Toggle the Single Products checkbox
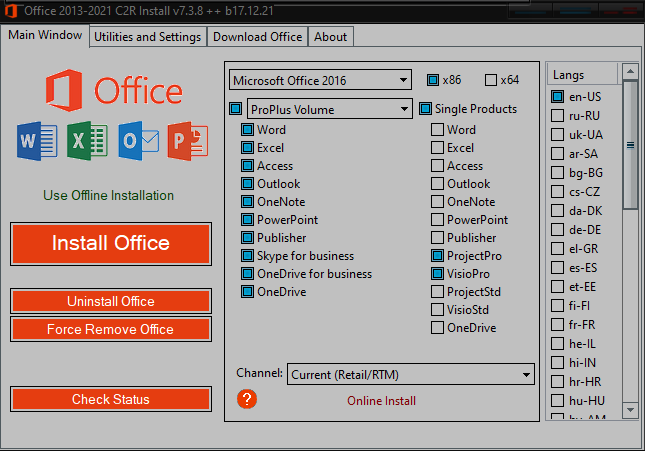This screenshot has height=451, width=645. pyautogui.click(x=425, y=109)
